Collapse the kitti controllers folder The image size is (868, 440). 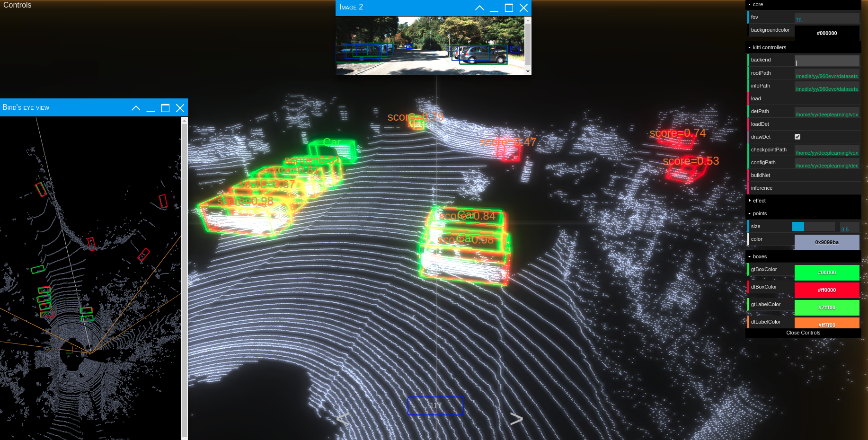coord(803,47)
